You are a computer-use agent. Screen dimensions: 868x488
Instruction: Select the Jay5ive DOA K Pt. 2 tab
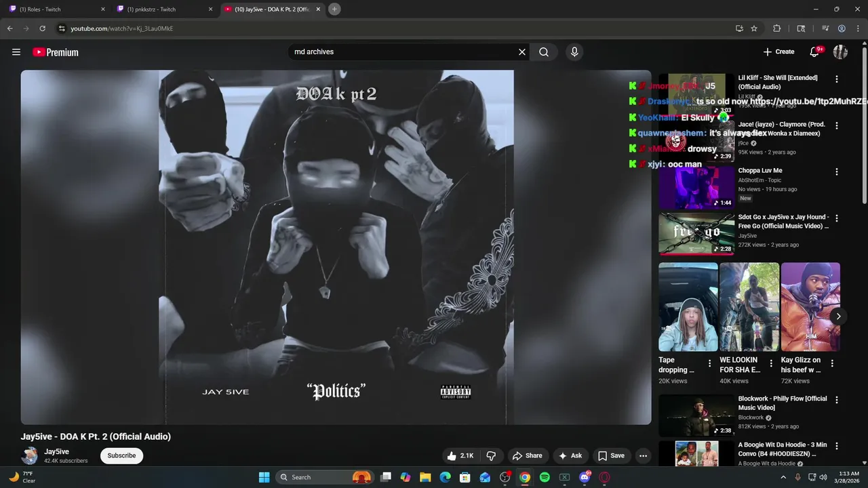coord(272,9)
